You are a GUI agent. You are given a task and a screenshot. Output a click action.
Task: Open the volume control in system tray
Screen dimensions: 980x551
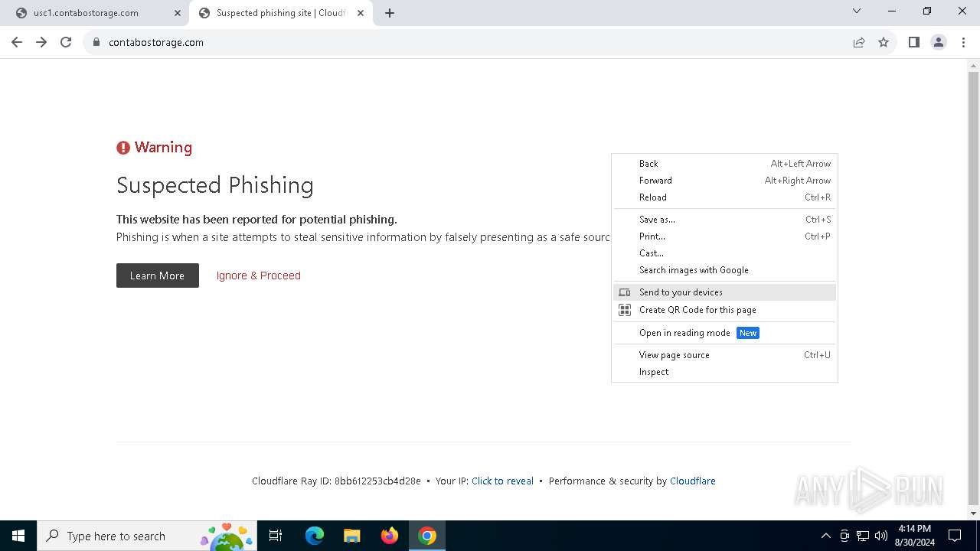click(881, 536)
